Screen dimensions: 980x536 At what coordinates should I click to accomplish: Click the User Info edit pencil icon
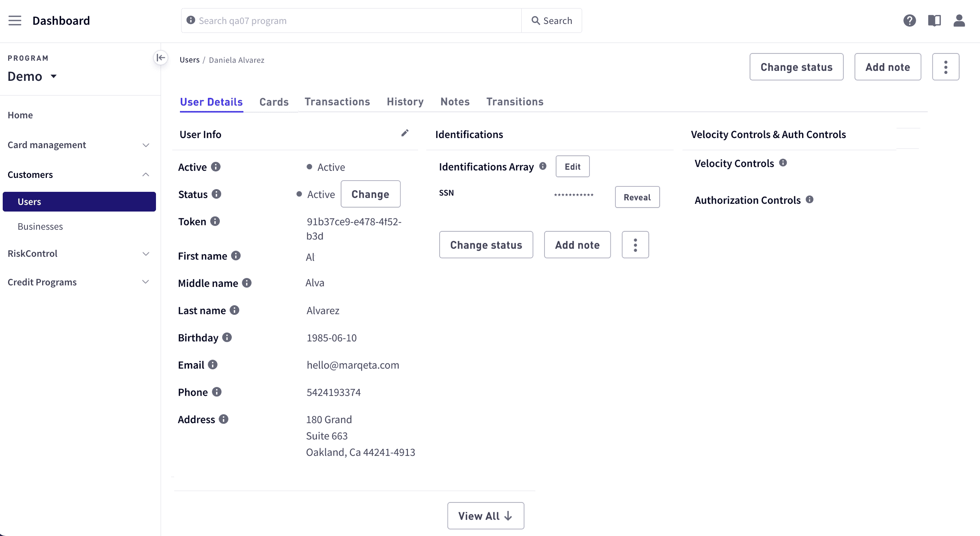click(x=405, y=133)
